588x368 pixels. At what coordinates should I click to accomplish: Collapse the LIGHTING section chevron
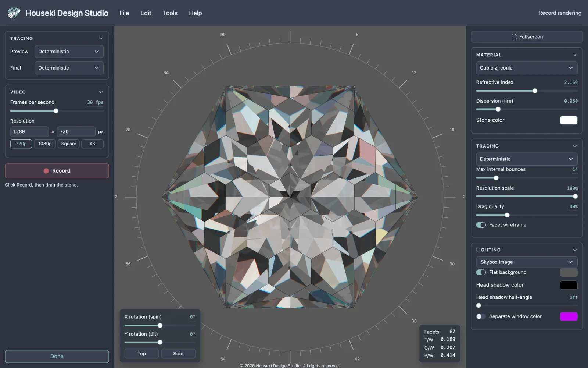click(575, 250)
